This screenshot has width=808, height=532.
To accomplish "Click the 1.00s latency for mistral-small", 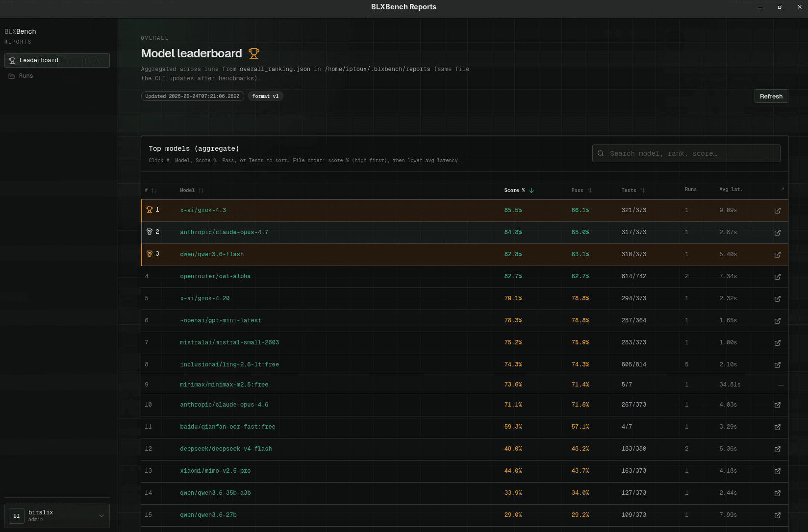I will (x=728, y=342).
